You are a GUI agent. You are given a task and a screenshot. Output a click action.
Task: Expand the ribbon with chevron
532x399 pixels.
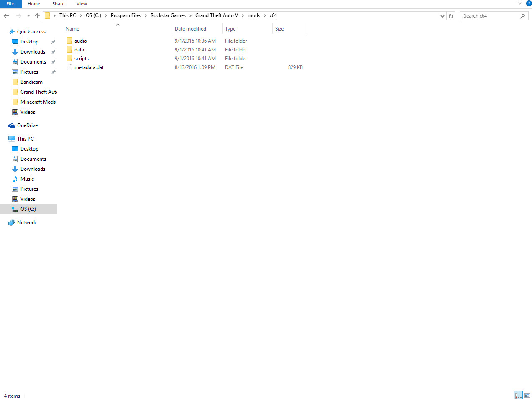(520, 3)
